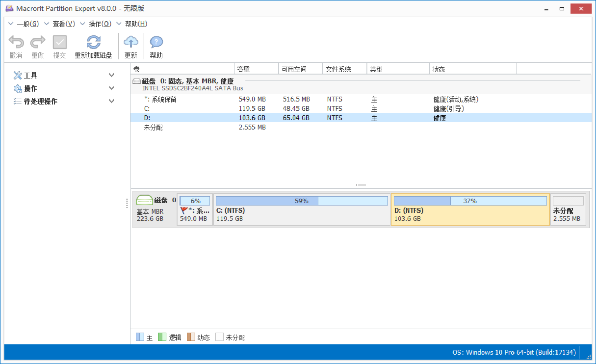Sort by the 卷 column header

[182, 69]
